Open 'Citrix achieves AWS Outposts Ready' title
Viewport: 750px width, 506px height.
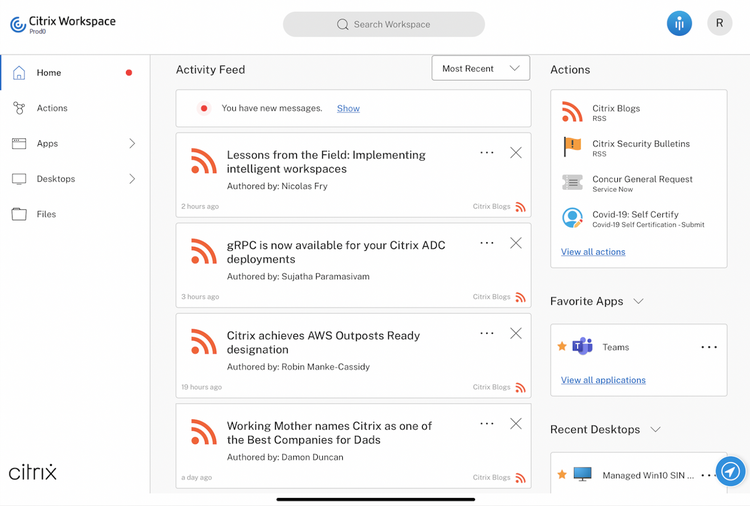tap(323, 342)
